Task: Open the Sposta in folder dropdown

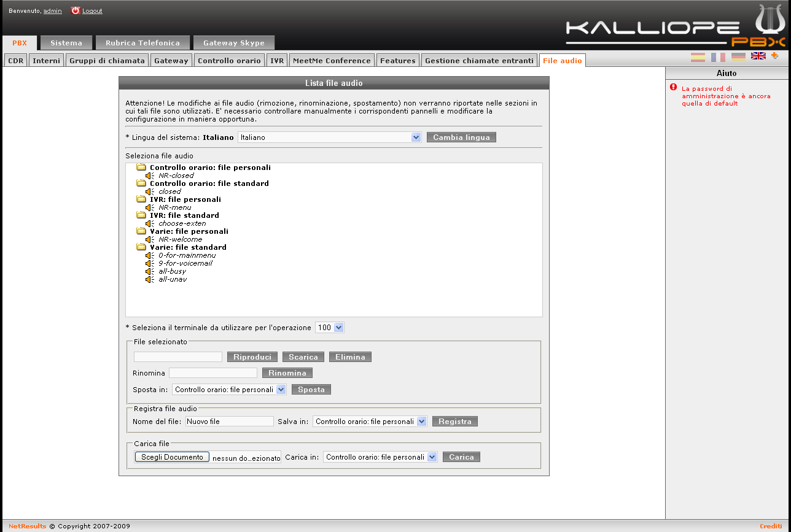Action: point(229,390)
